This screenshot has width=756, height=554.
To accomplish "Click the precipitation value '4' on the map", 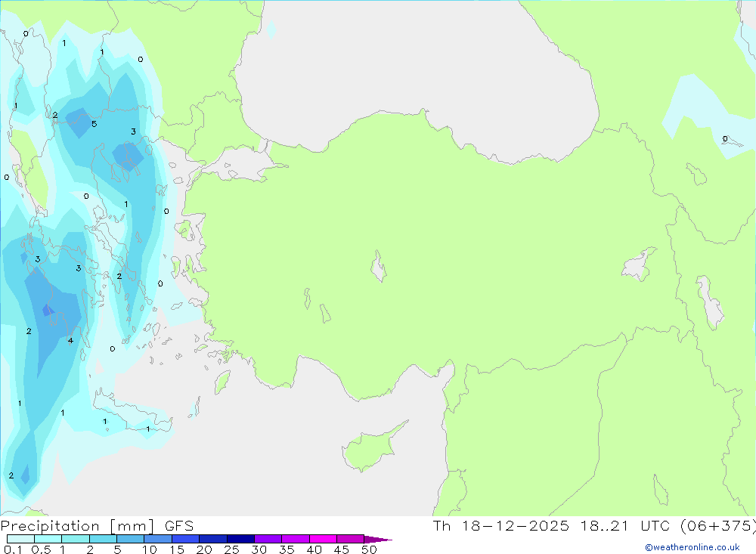I will 70,341.
